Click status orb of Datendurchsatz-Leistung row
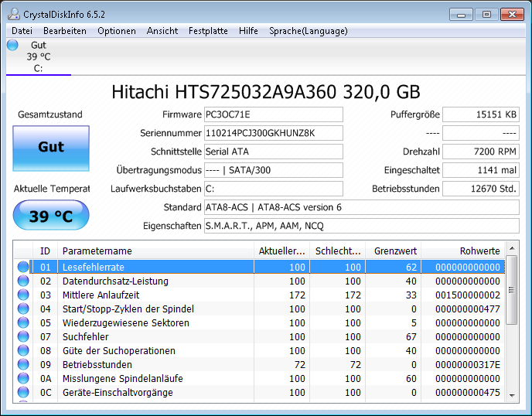 (23, 281)
